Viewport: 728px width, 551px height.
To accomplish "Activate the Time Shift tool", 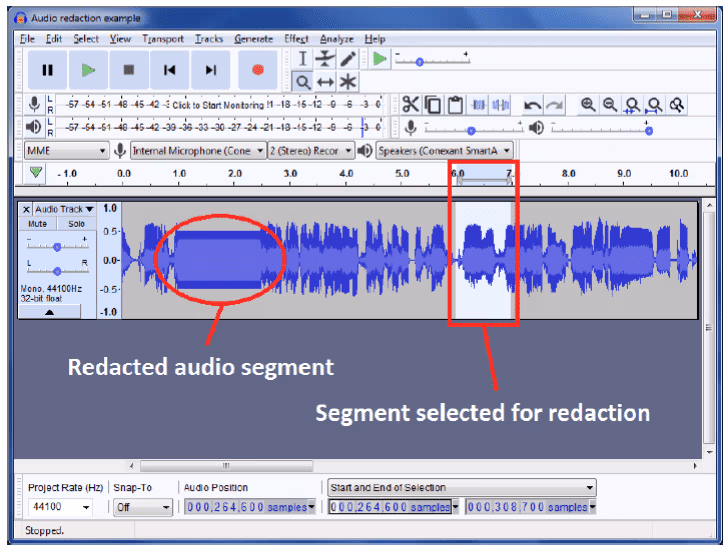I will click(326, 82).
